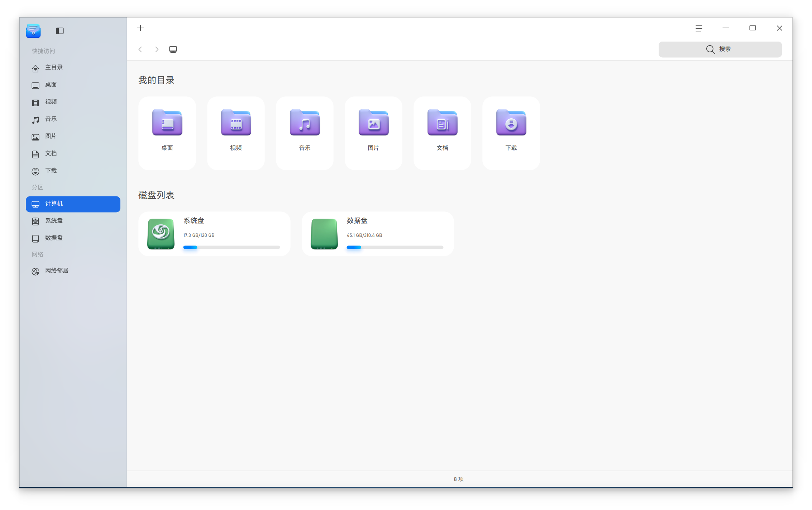Open a new tab with plus button

point(140,28)
